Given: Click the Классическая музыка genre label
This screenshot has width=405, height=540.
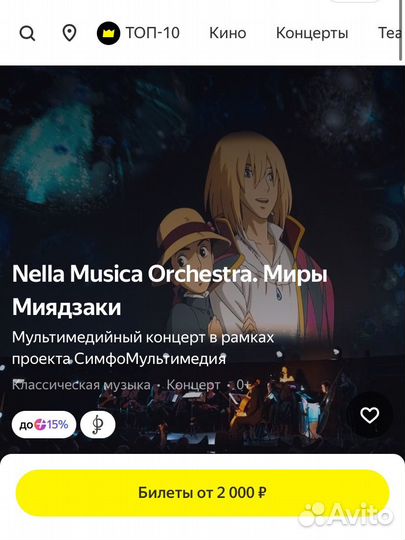Looking at the screenshot, I should pos(81,385).
